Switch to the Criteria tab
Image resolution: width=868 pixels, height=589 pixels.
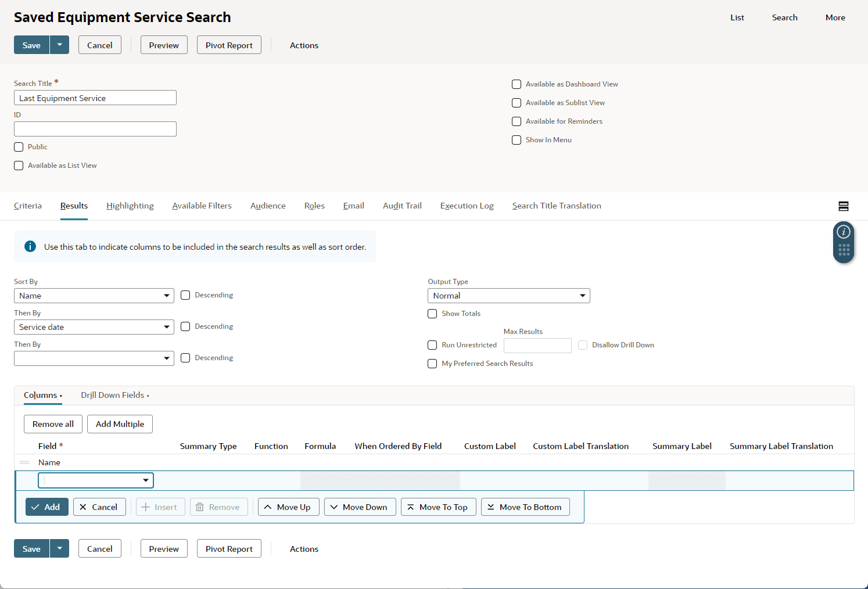tap(28, 206)
